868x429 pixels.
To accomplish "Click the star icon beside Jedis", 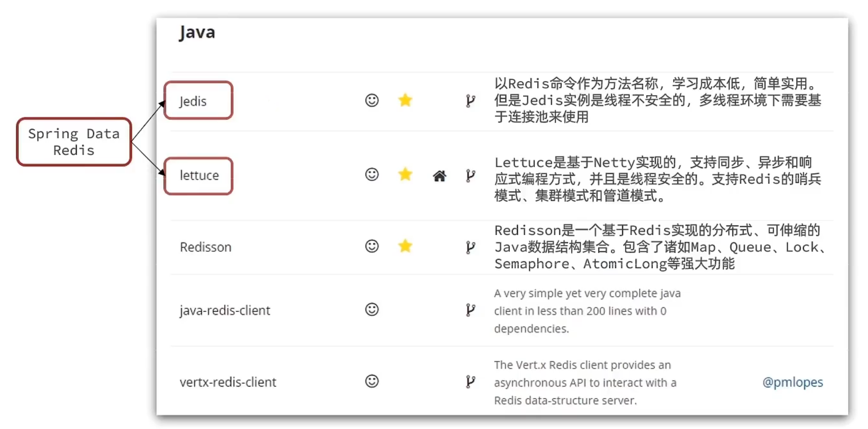I will pyautogui.click(x=405, y=100).
